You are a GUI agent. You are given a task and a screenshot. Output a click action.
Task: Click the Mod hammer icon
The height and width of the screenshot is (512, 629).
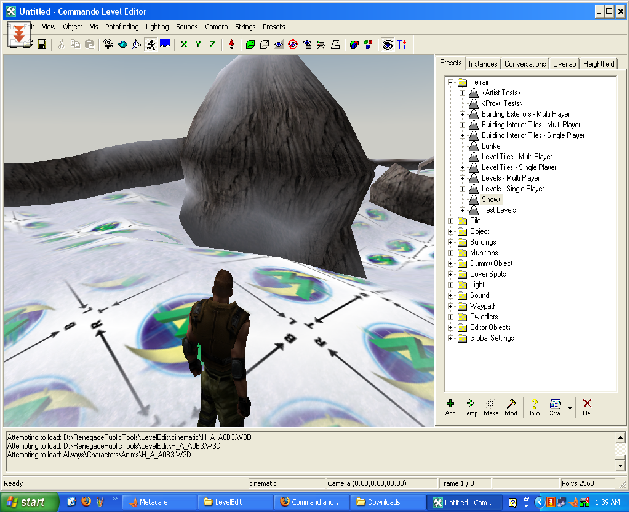(x=511, y=402)
